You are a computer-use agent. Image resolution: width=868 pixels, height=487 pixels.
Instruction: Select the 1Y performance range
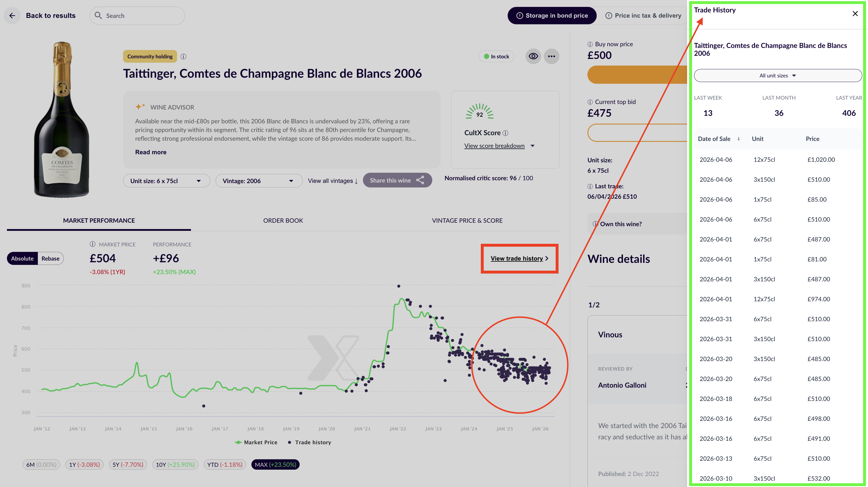click(x=84, y=464)
